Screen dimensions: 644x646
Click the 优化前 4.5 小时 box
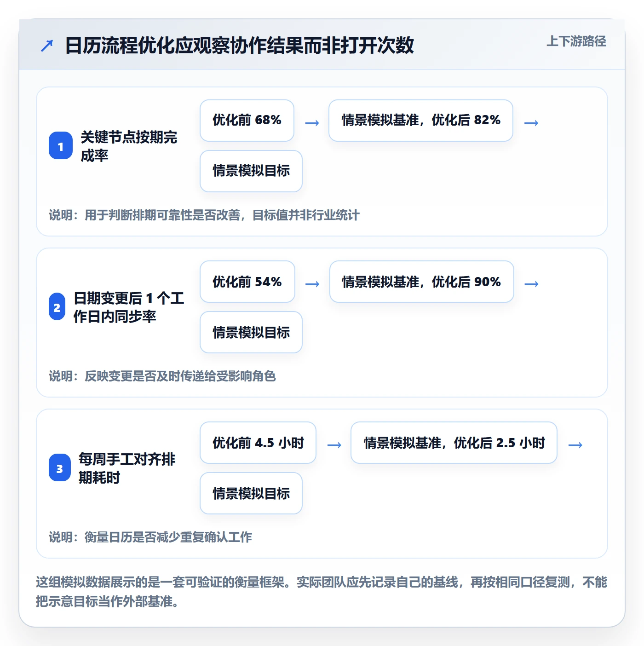[258, 443]
